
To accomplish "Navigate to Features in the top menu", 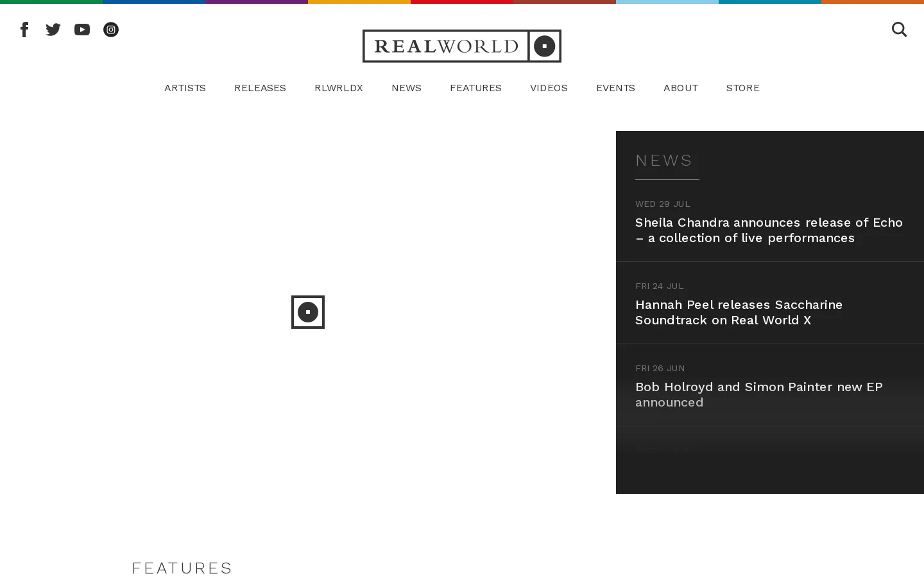I will pos(475,88).
